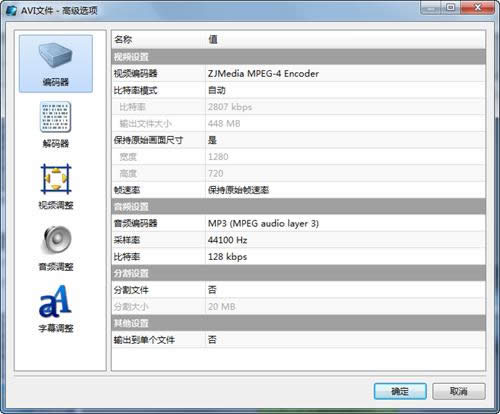Change the 比特率模式 value 自动
The width and height of the screenshot is (500, 414).
pyautogui.click(x=345, y=90)
